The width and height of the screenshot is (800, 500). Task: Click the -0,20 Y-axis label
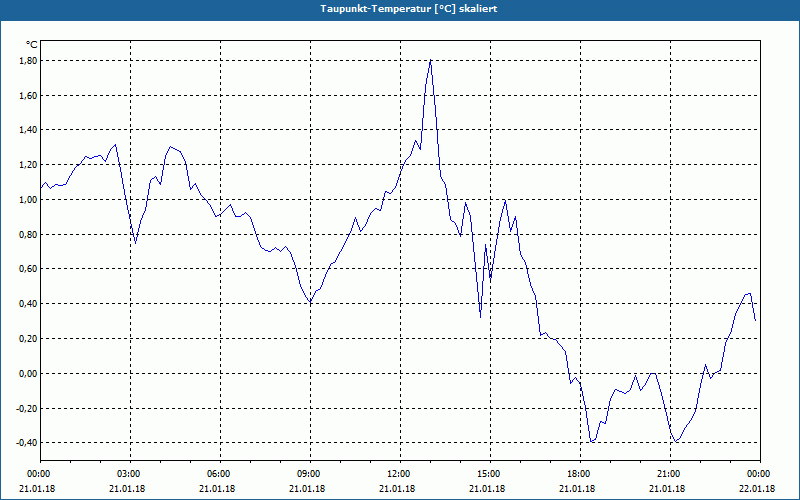26,409
